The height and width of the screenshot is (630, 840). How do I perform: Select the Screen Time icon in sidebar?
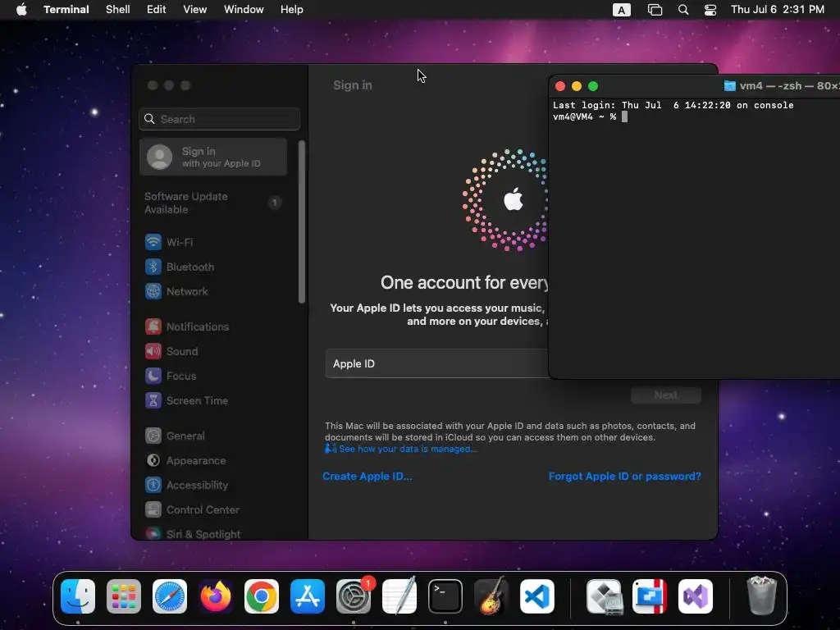pyautogui.click(x=153, y=400)
